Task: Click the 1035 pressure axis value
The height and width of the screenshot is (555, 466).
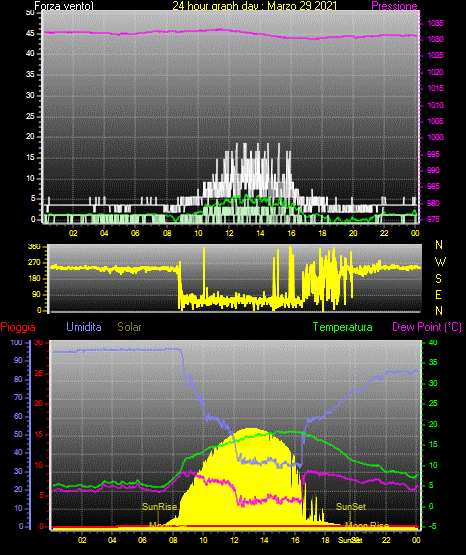Action: pyautogui.click(x=435, y=23)
